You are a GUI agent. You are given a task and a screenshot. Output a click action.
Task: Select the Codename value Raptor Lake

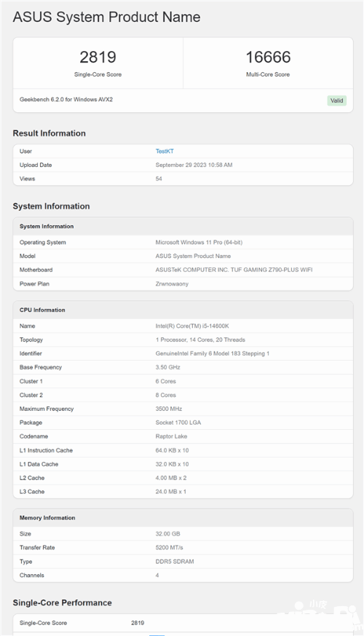point(171,436)
